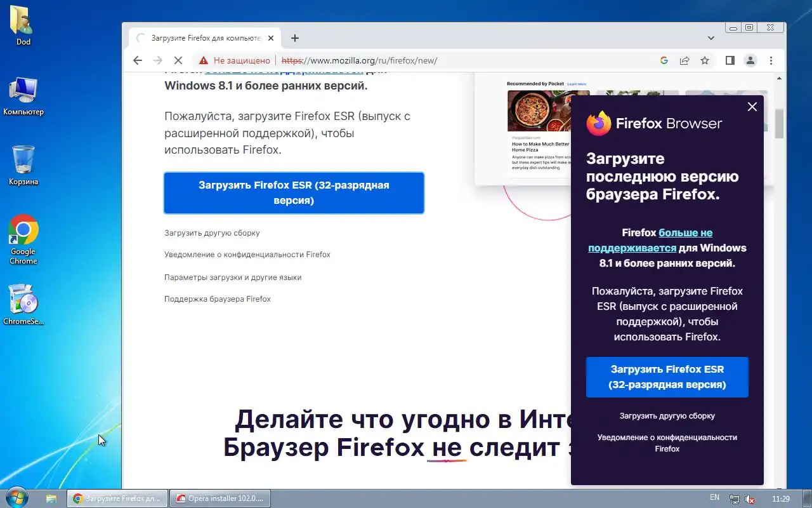Click 'больше не поддерживается' link in popup
The image size is (812, 508).
(650, 240)
